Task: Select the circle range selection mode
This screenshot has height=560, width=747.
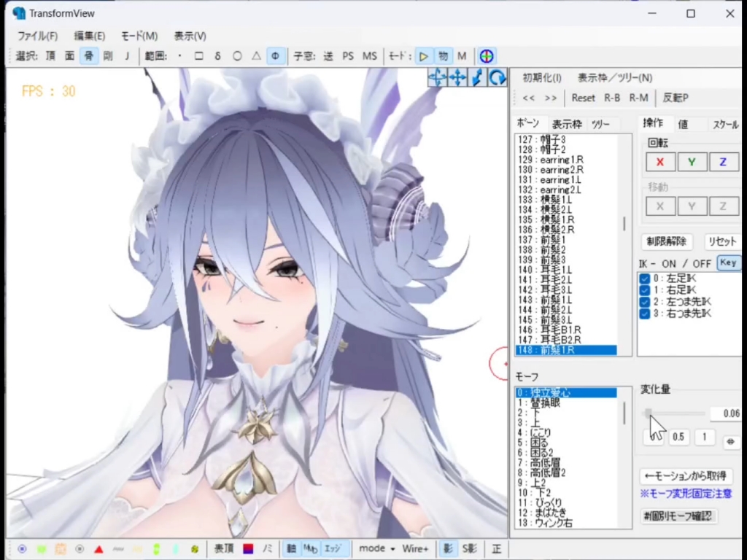Action: pyautogui.click(x=237, y=56)
